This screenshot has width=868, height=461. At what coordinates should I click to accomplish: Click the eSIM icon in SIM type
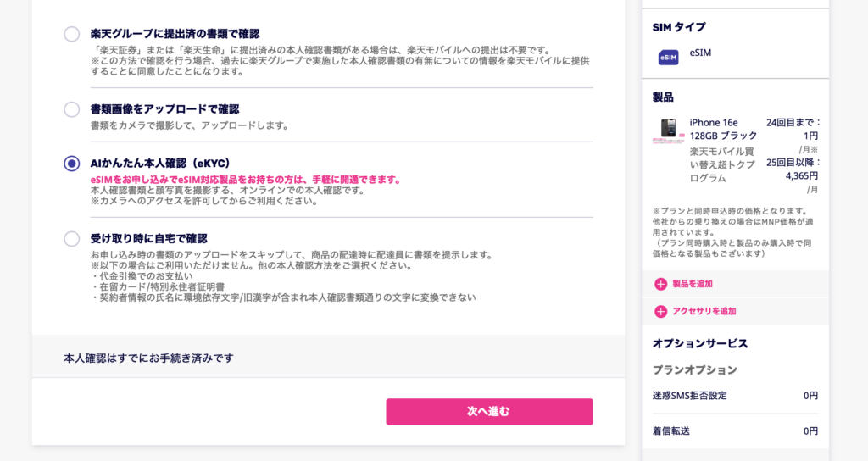pyautogui.click(x=669, y=57)
